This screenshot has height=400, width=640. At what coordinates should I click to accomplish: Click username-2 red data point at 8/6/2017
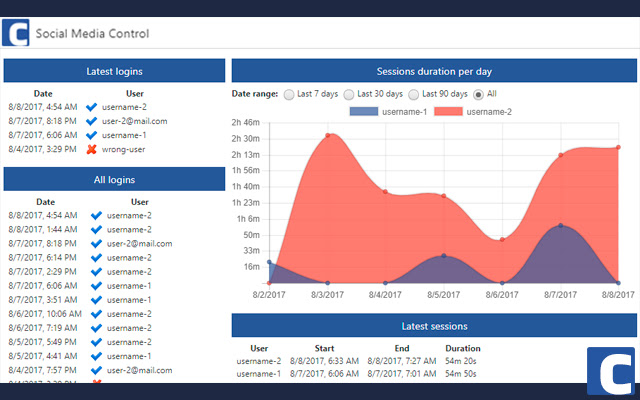tap(502, 240)
